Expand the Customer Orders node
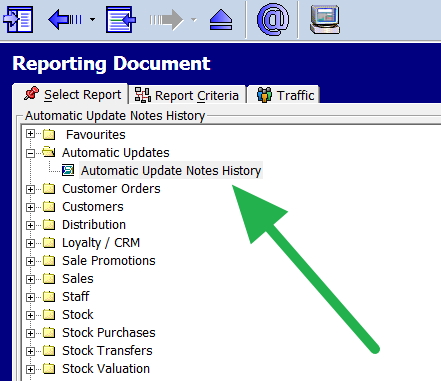The height and width of the screenshot is (381, 441). coord(30,189)
